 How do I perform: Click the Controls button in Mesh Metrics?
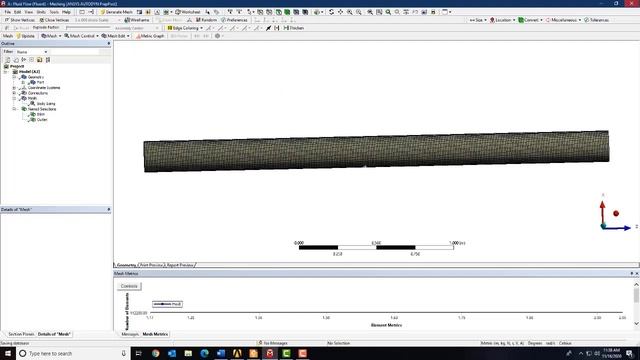click(x=129, y=286)
